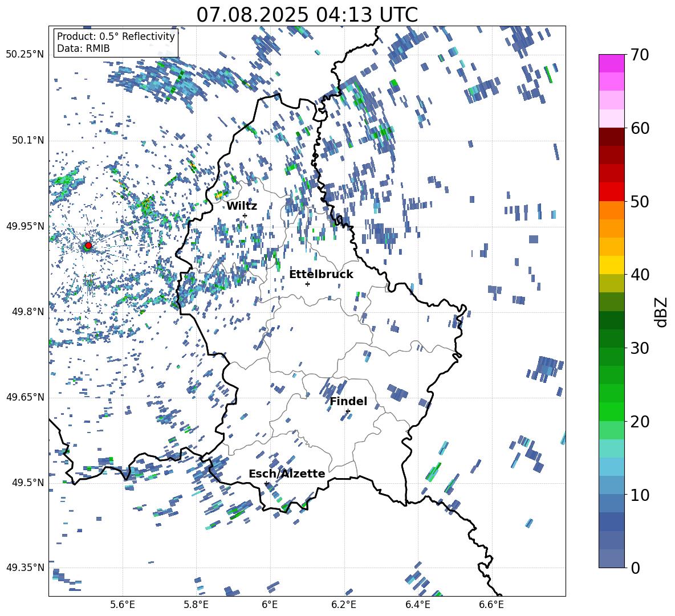
Task: Click the 5.6°E longitude label
Action: click(x=123, y=605)
